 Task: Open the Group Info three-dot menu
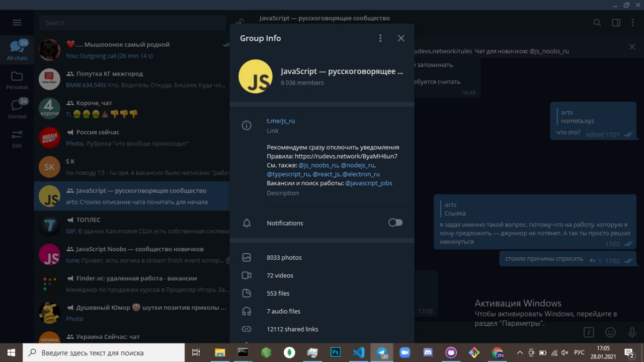380,38
